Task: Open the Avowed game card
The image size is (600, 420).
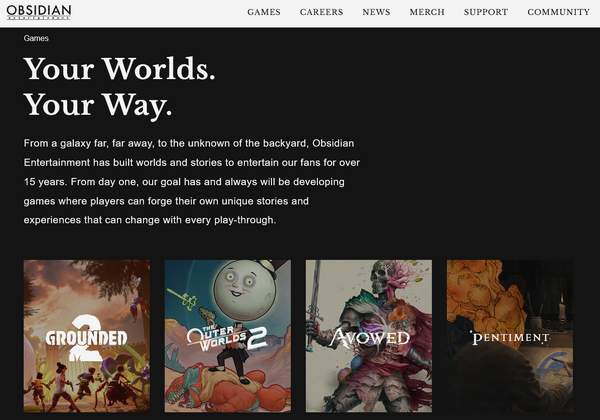Action: click(369, 336)
